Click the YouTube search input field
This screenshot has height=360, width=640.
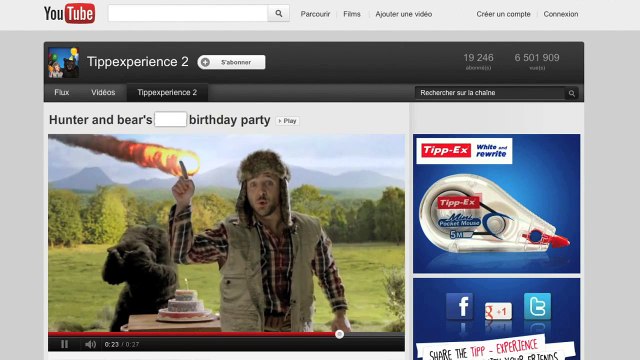188,13
